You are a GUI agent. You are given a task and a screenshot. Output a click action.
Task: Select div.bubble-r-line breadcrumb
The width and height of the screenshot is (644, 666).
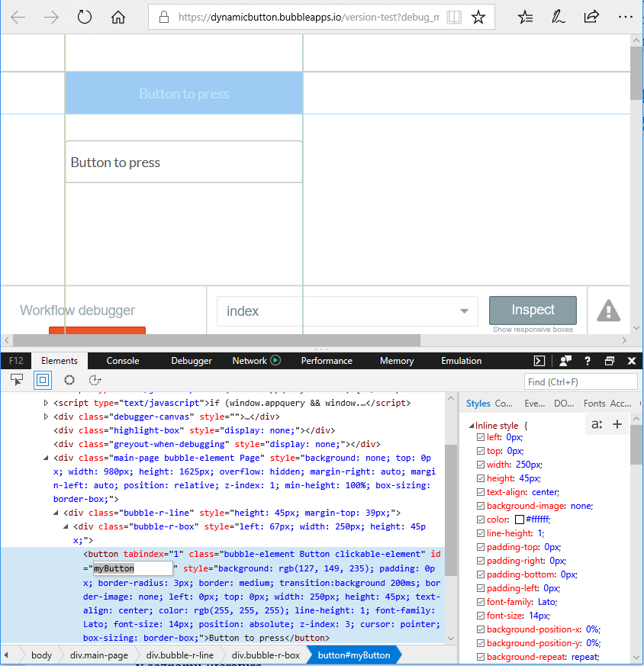click(x=179, y=655)
